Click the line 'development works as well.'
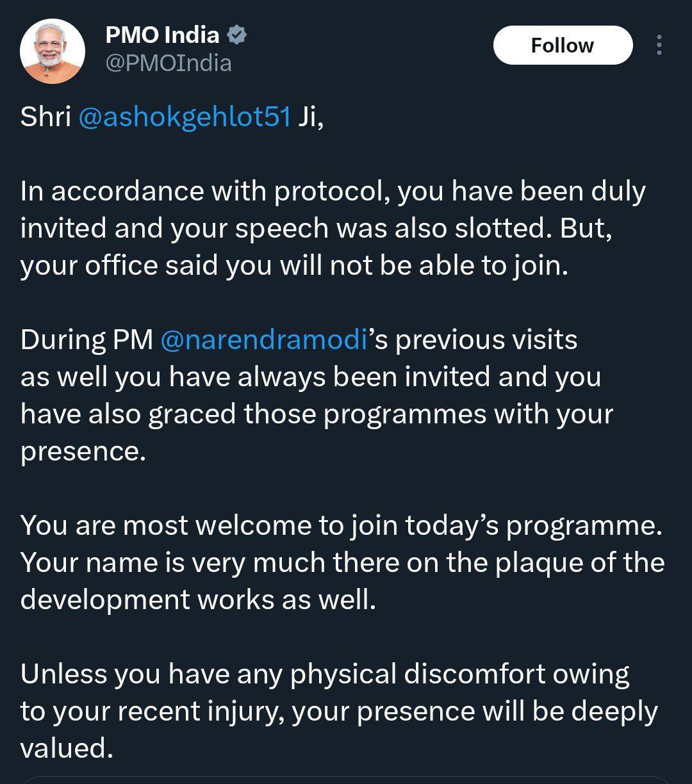 (198, 600)
